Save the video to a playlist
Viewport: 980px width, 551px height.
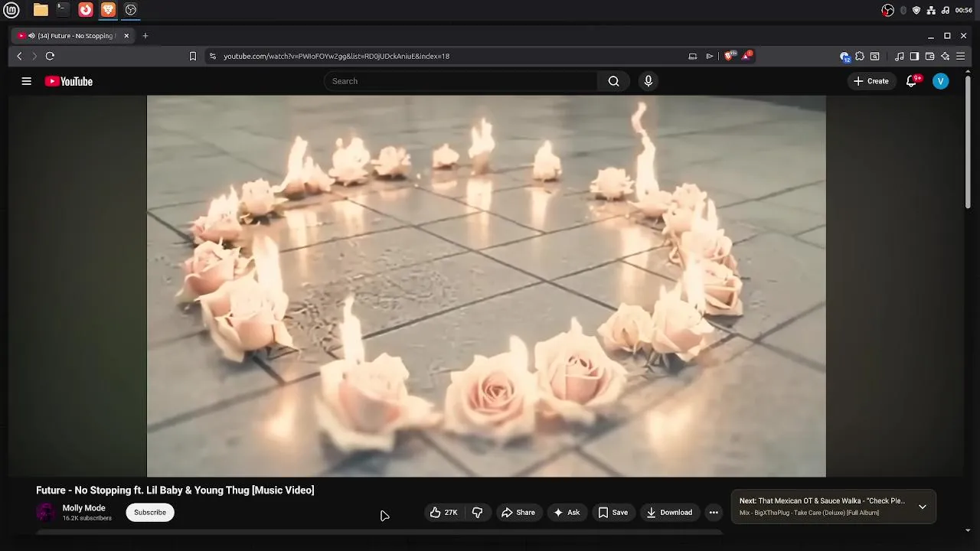point(613,513)
